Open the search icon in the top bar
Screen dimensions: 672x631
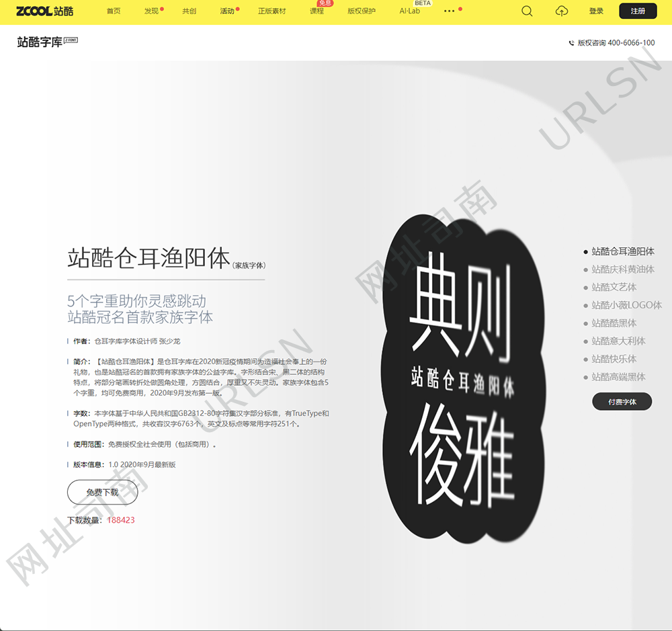[526, 11]
